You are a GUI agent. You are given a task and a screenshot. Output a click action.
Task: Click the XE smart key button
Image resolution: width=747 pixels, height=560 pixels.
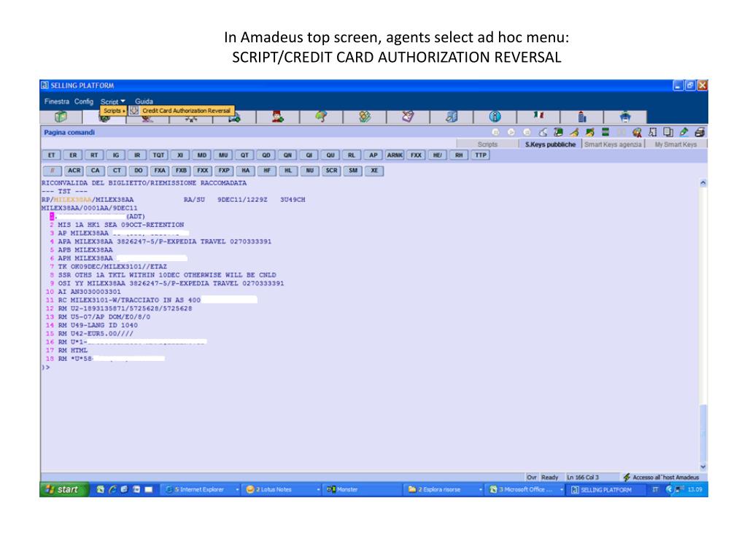coord(374,171)
